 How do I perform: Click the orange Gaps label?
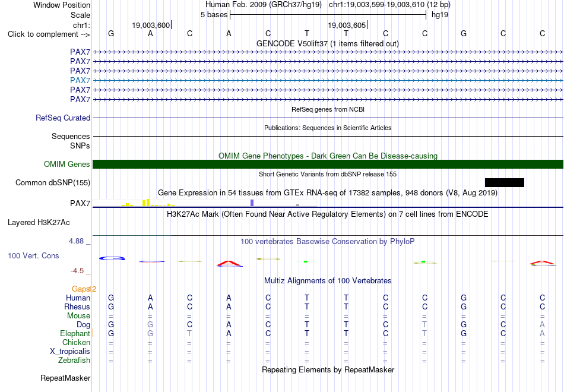click(81, 289)
